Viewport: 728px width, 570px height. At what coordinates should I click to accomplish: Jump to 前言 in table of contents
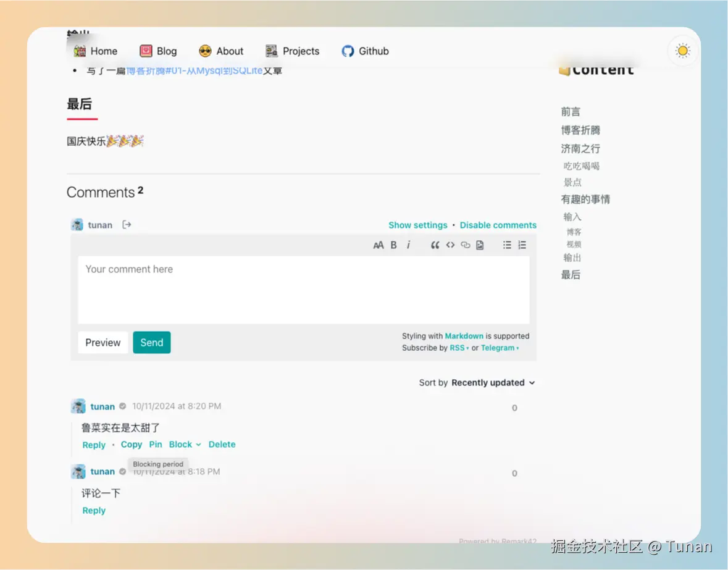click(571, 112)
